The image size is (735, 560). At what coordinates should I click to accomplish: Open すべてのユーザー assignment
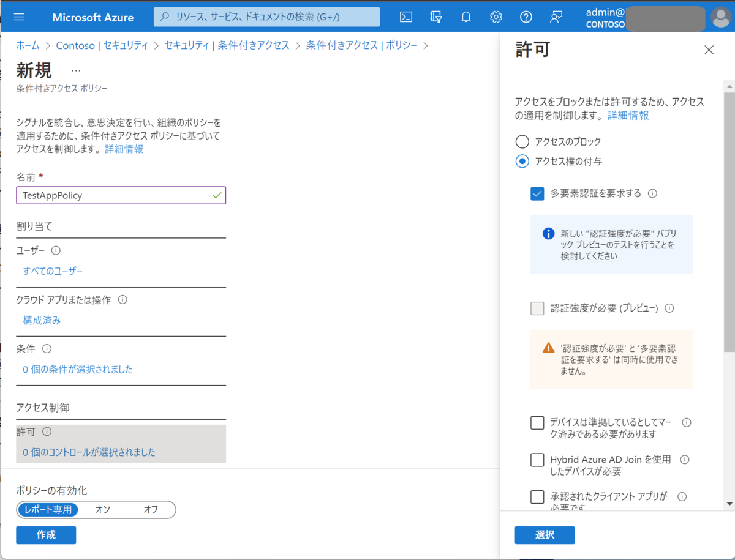tap(53, 271)
